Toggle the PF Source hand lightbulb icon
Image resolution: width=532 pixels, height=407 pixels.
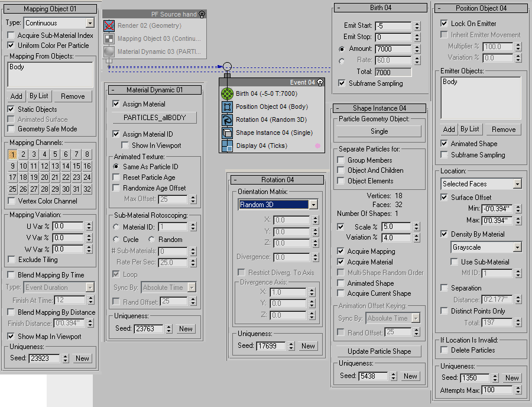click(202, 14)
